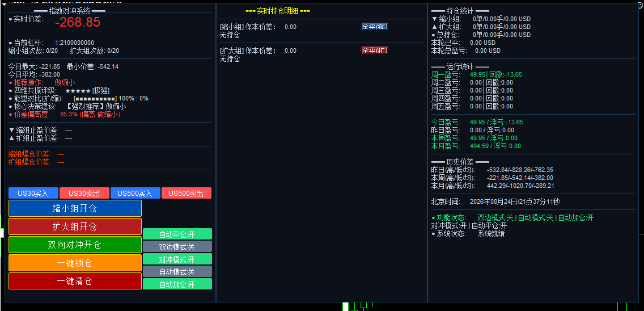Click the 缩小组 0单/0.00手 statistic
Image resolution: width=644 pixels, height=311 pixels.
coord(481,19)
